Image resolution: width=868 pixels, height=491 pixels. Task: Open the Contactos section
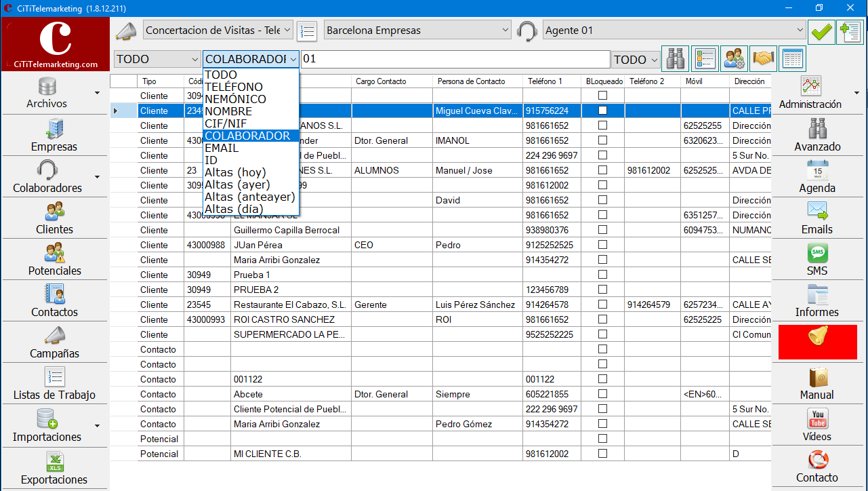[x=54, y=300]
